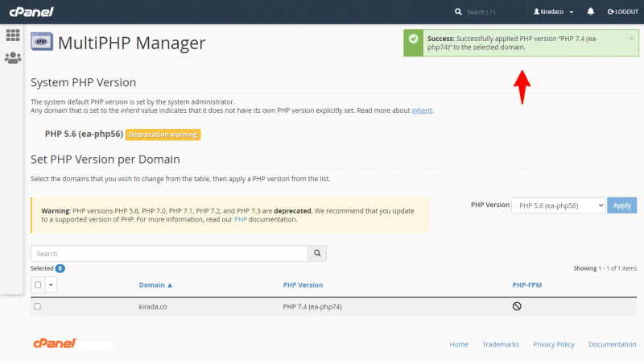Toggle the select-all domains checkbox
This screenshot has height=361, width=644.
[x=38, y=284]
